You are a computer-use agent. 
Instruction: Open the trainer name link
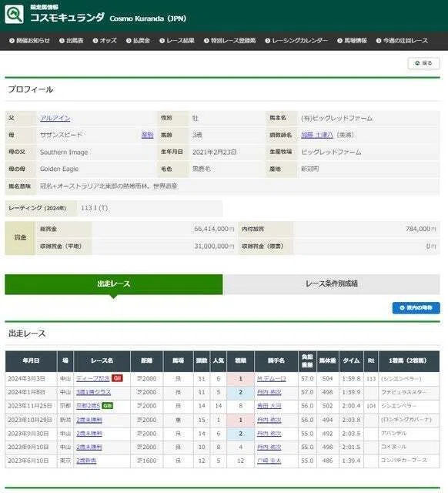[x=317, y=135]
